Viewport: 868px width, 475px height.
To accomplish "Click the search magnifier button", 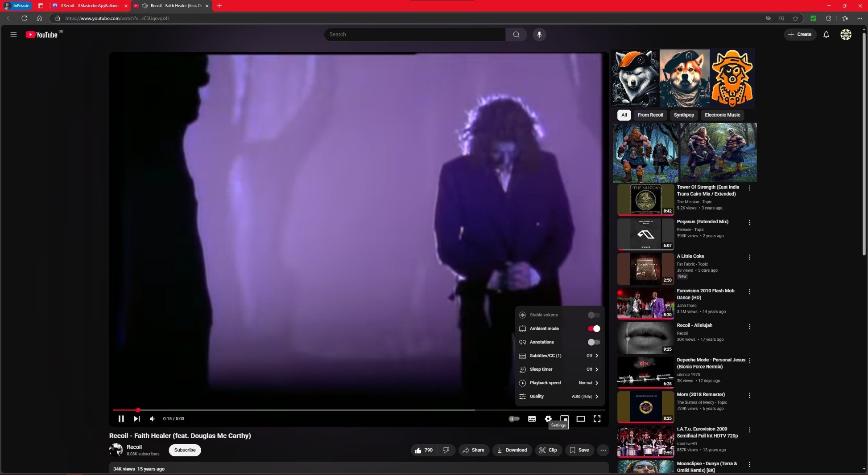I will 516,34.
